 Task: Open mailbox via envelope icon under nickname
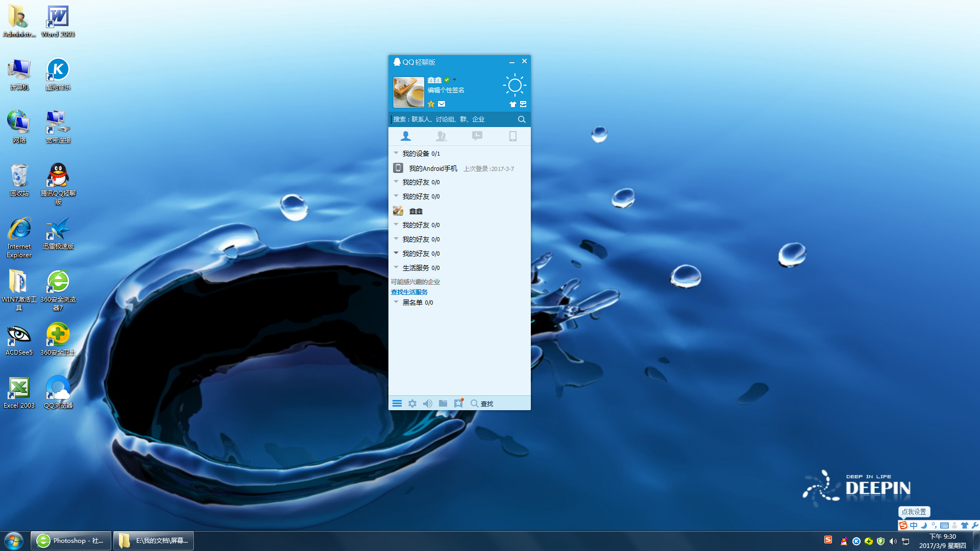coord(441,104)
